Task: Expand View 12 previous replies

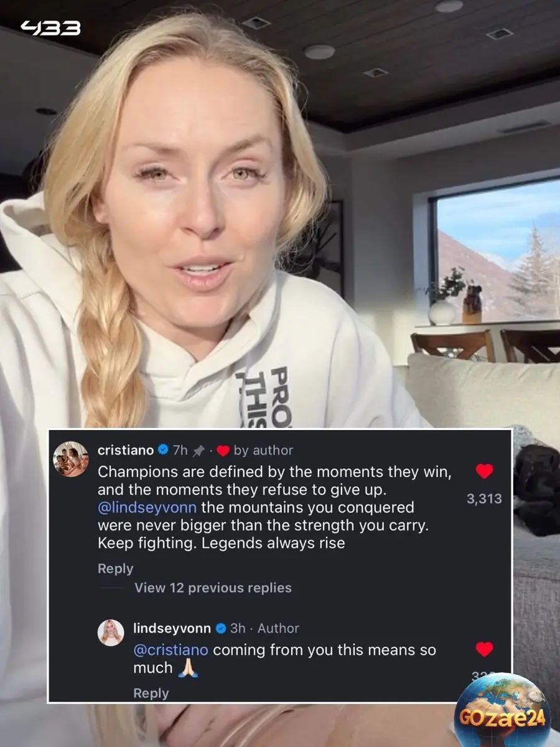Action: pyautogui.click(x=213, y=588)
